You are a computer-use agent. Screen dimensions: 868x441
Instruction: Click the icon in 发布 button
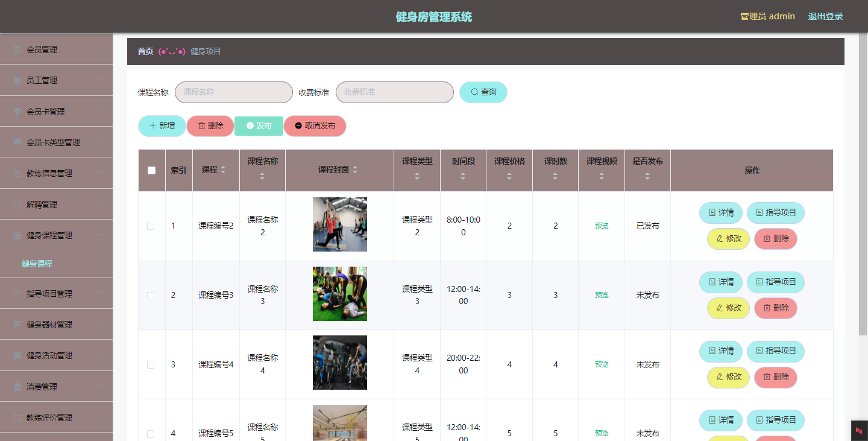pos(250,126)
